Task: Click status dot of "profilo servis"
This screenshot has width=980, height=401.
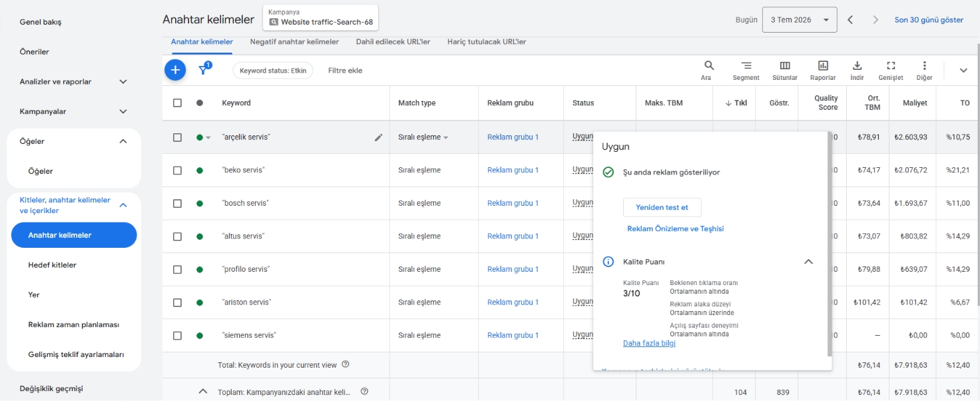Action: (200, 270)
